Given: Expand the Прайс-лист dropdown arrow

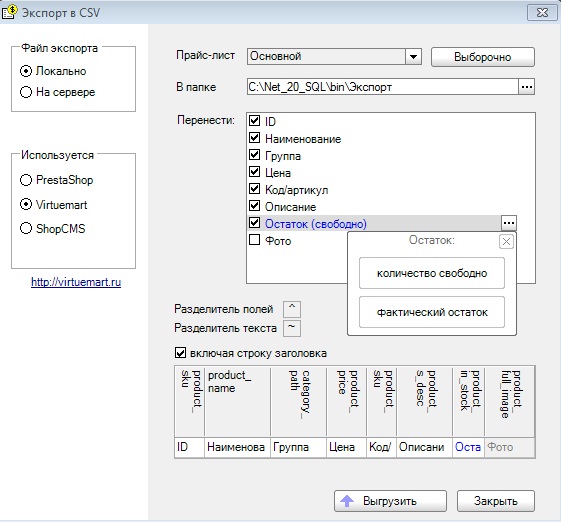Looking at the screenshot, I should (x=413, y=57).
